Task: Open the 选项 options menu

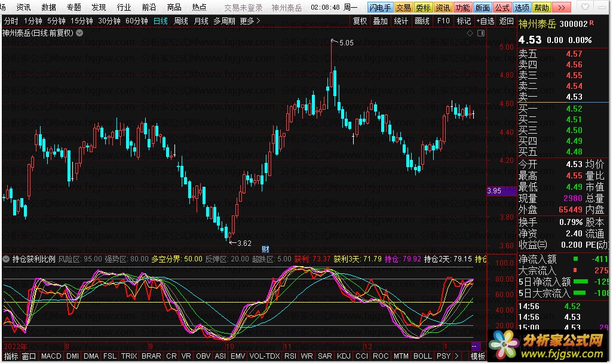Action: click(x=522, y=7)
